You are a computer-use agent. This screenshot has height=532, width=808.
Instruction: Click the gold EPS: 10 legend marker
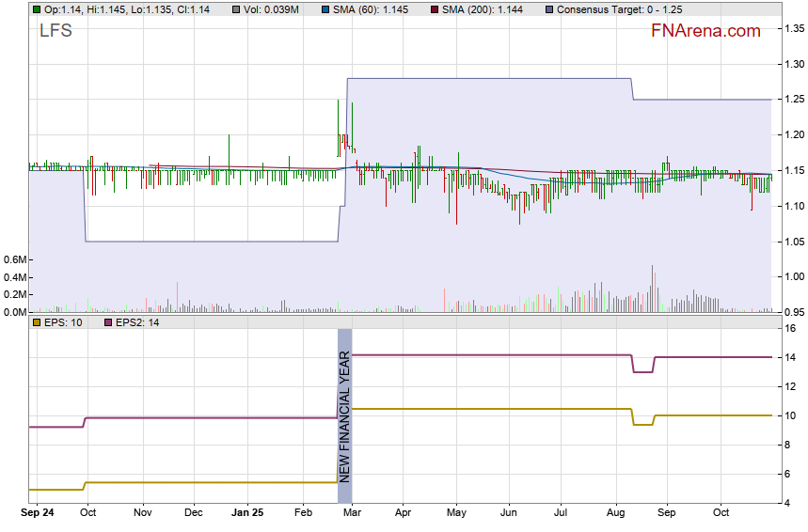point(37,322)
